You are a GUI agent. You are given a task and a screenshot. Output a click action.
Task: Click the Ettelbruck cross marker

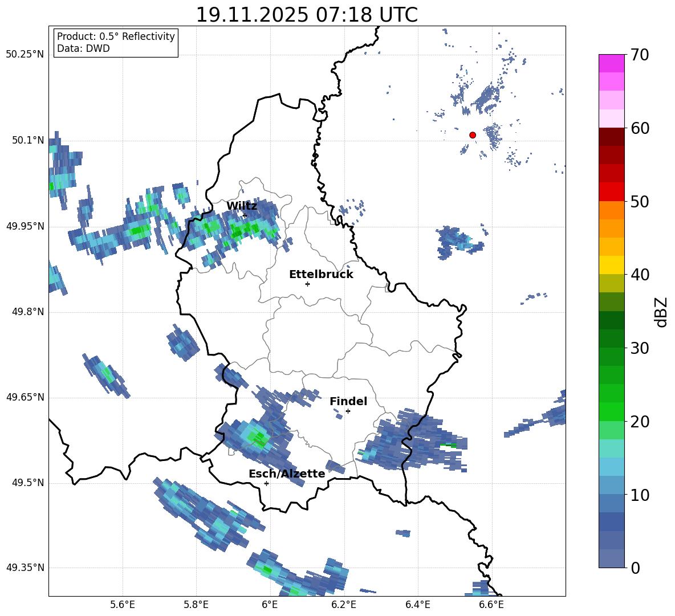(307, 284)
